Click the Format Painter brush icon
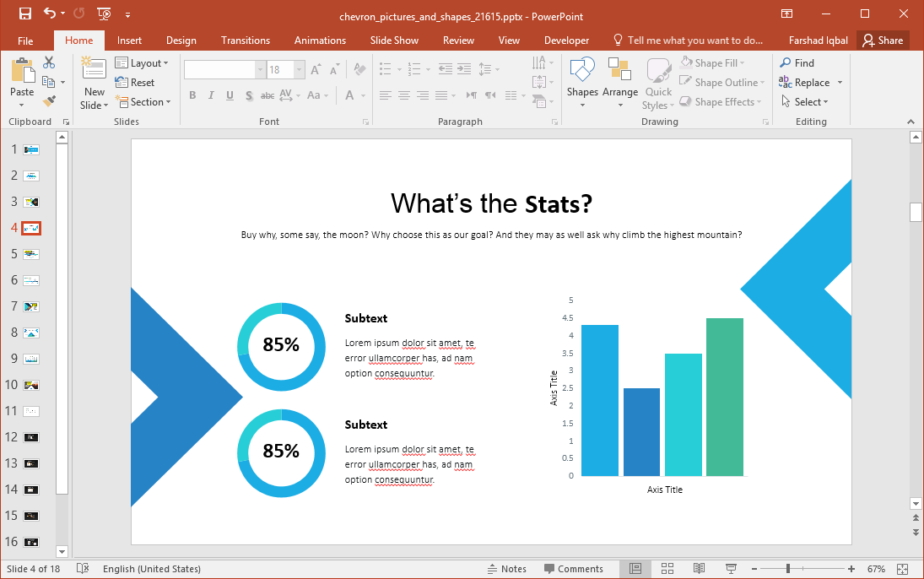 [x=49, y=101]
